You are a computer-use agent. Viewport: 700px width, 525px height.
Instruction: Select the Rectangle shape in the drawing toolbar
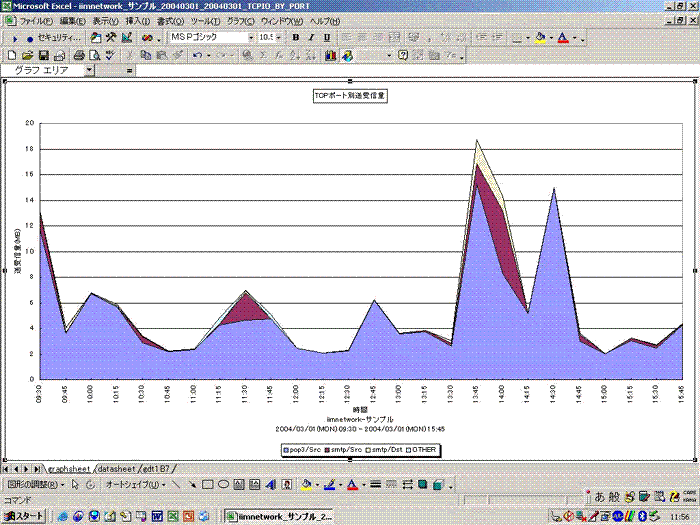(x=207, y=484)
